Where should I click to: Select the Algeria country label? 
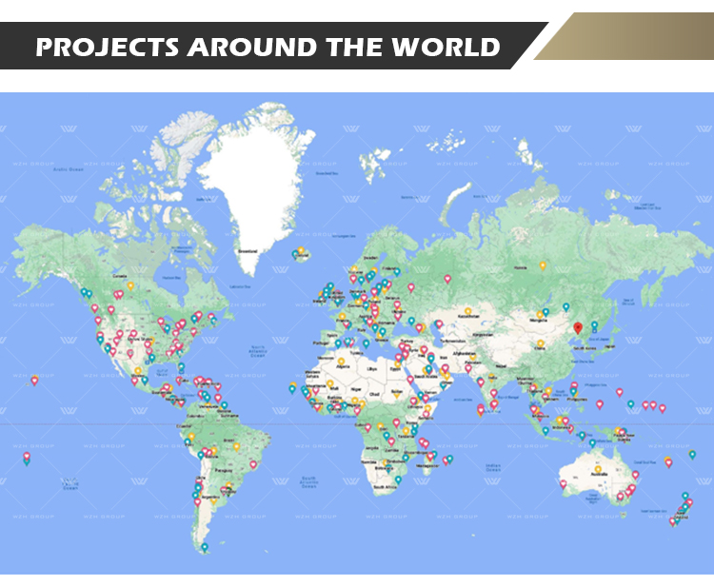click(343, 367)
